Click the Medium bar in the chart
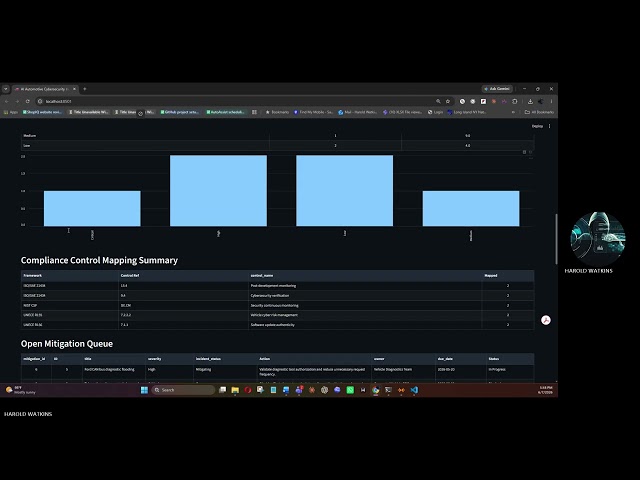This screenshot has width=640, height=480. tap(471, 208)
